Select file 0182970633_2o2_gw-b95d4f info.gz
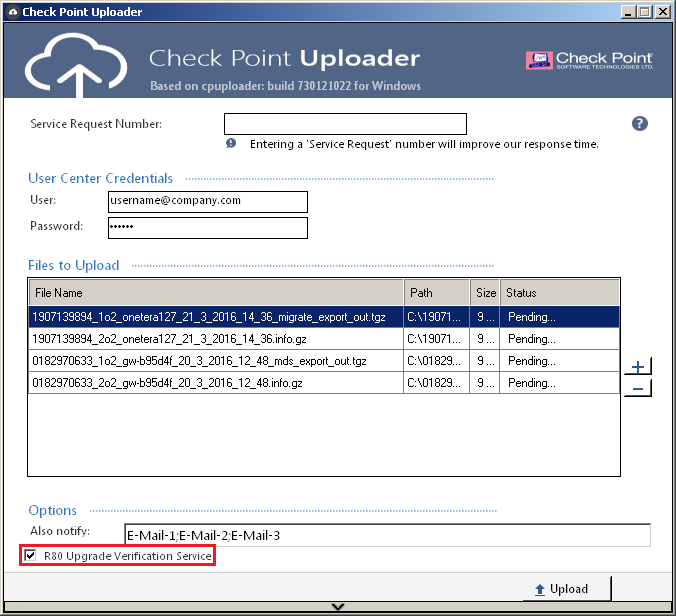 tap(324, 383)
